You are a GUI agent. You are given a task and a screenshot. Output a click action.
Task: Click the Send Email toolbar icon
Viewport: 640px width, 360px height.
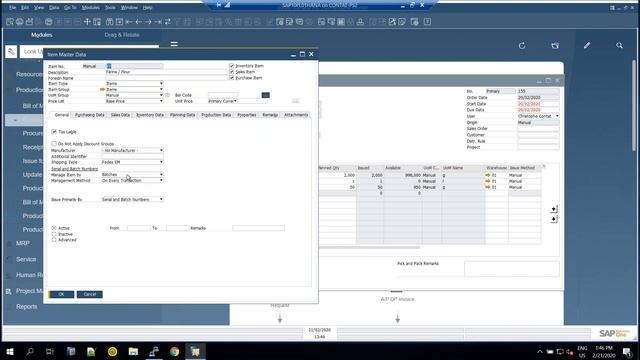coord(29,22)
